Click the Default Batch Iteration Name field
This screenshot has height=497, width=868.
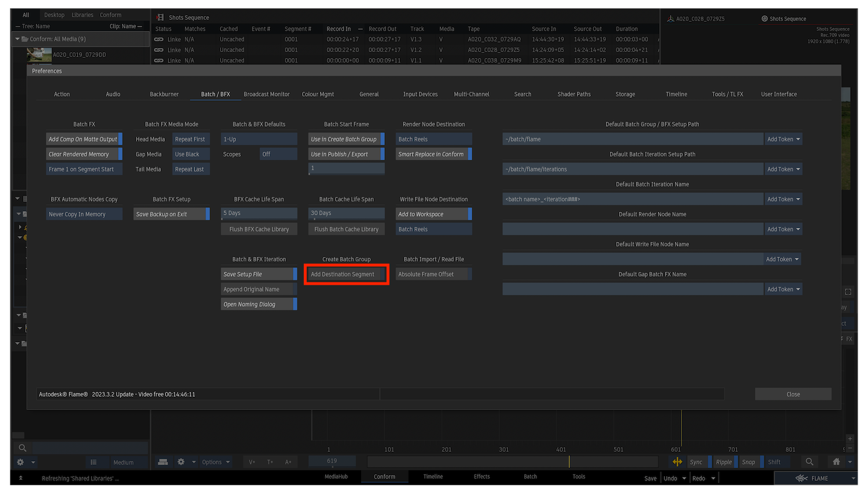click(633, 199)
